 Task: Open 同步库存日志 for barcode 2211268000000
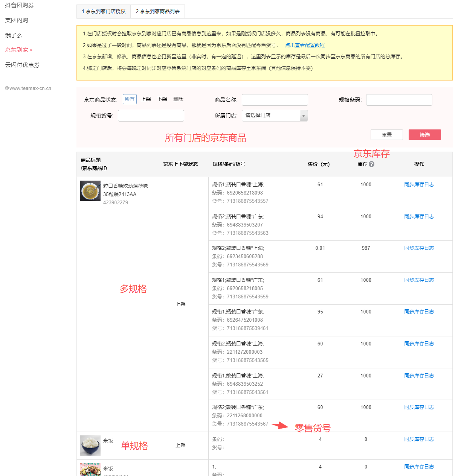(x=419, y=407)
